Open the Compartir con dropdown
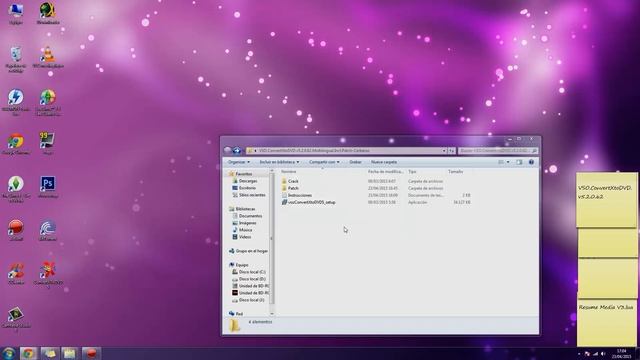This screenshot has height=360, width=640. click(324, 162)
